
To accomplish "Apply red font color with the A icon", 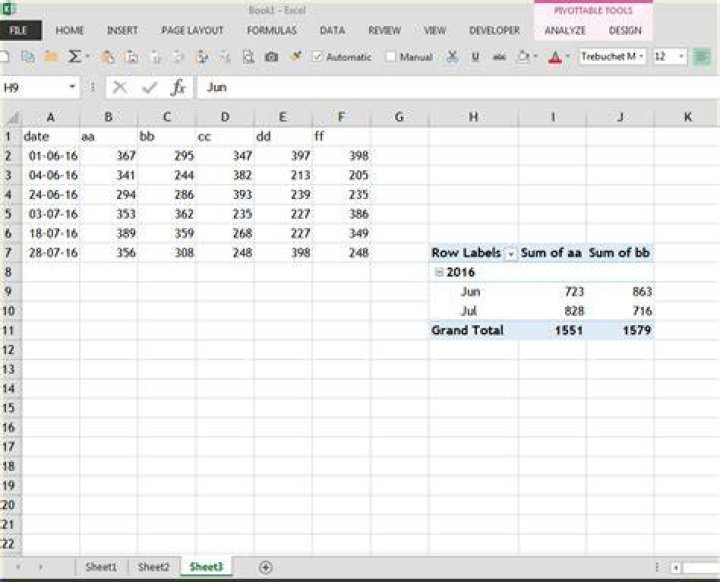I will pos(555,57).
